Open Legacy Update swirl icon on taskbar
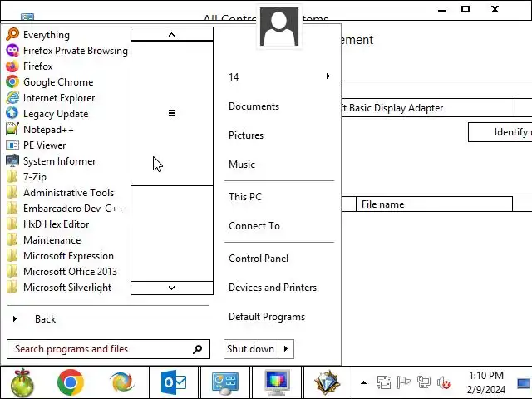This screenshot has width=532, height=399. [122, 382]
